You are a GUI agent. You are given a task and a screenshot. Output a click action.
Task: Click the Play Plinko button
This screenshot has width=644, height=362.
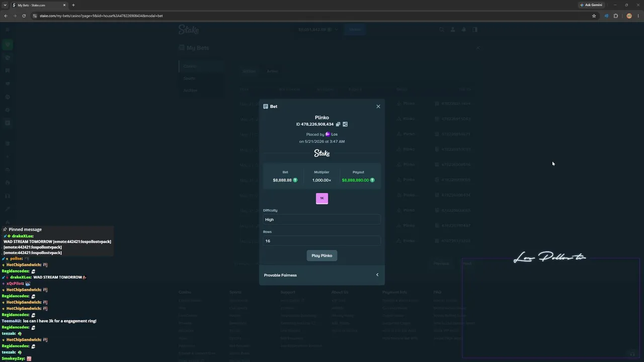322,255
